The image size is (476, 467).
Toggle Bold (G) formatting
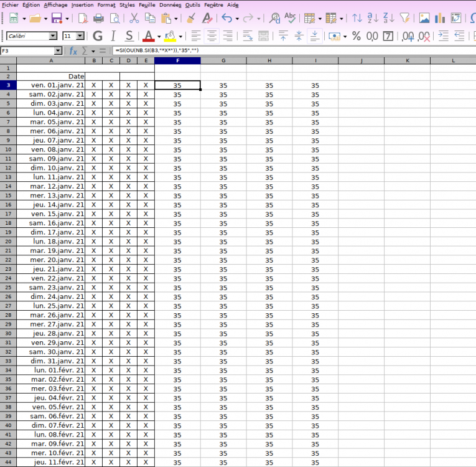(x=98, y=36)
